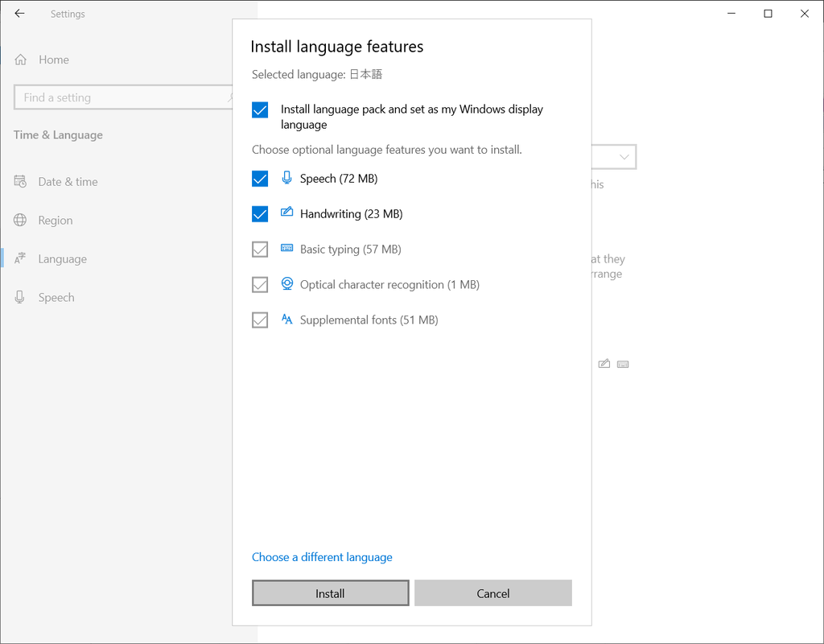Click the Date & time calendar icon

point(20,181)
